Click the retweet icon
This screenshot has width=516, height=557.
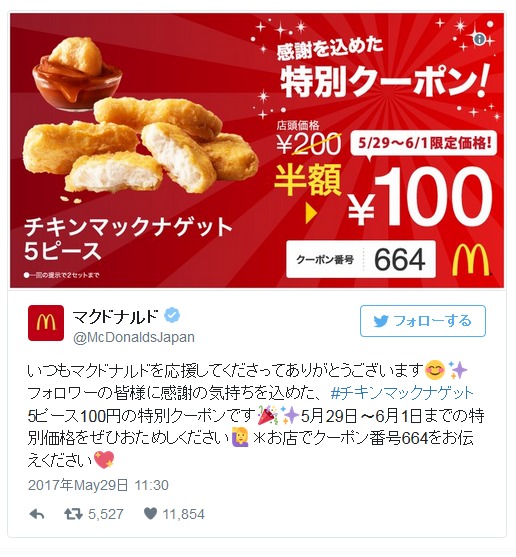point(73,514)
